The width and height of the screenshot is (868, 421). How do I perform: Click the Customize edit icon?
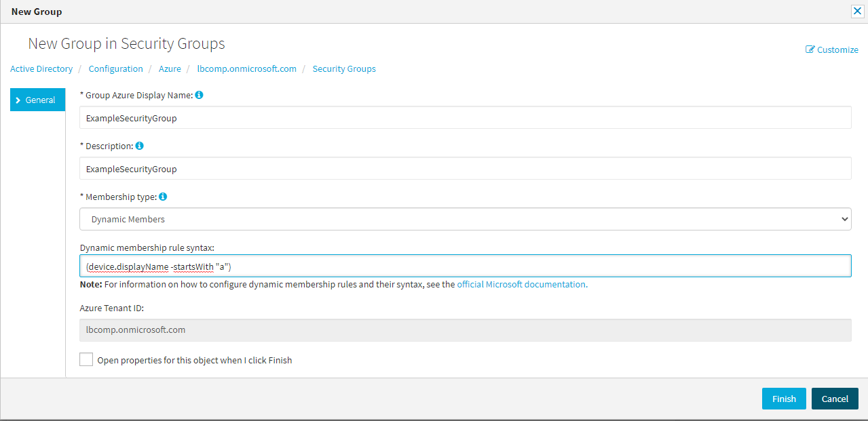tap(810, 49)
